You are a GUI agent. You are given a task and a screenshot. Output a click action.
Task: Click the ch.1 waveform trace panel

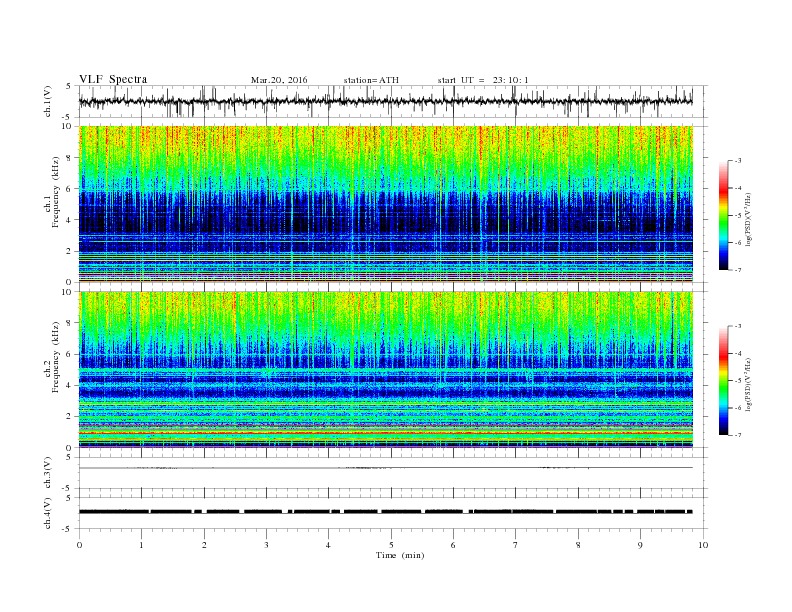pos(393,101)
